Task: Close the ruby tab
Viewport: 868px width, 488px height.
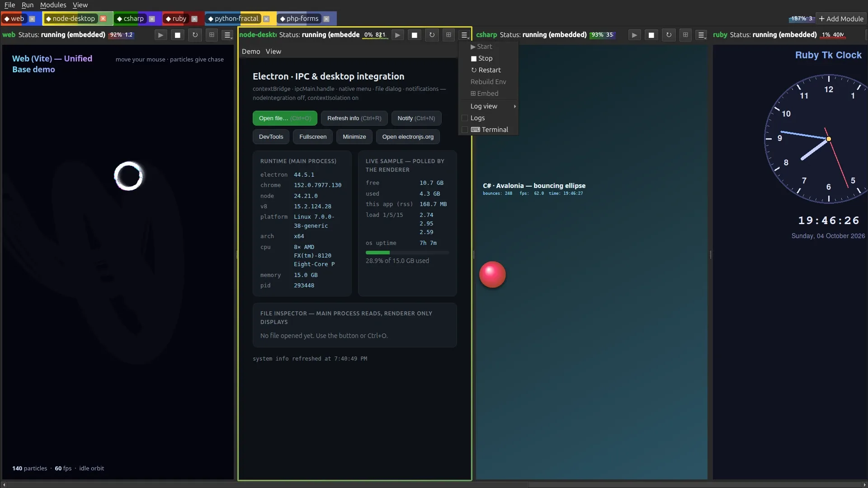Action: tap(194, 19)
